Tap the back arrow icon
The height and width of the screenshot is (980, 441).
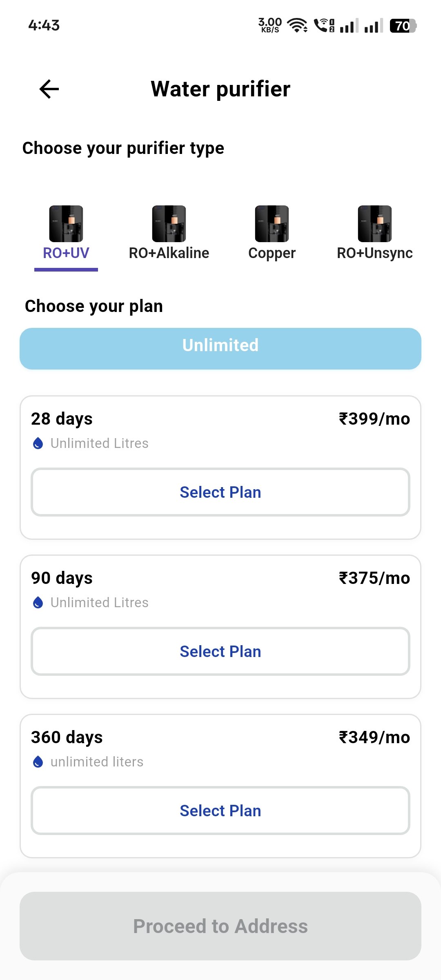pos(49,89)
